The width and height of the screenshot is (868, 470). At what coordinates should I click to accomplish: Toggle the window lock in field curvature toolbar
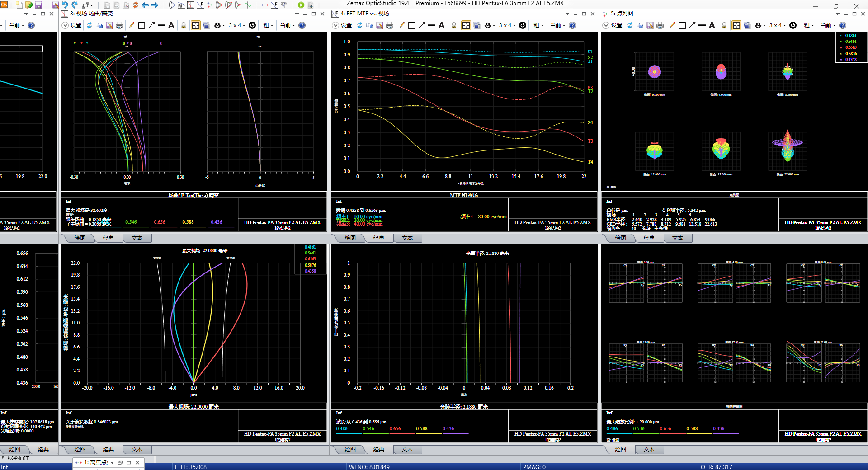(184, 25)
